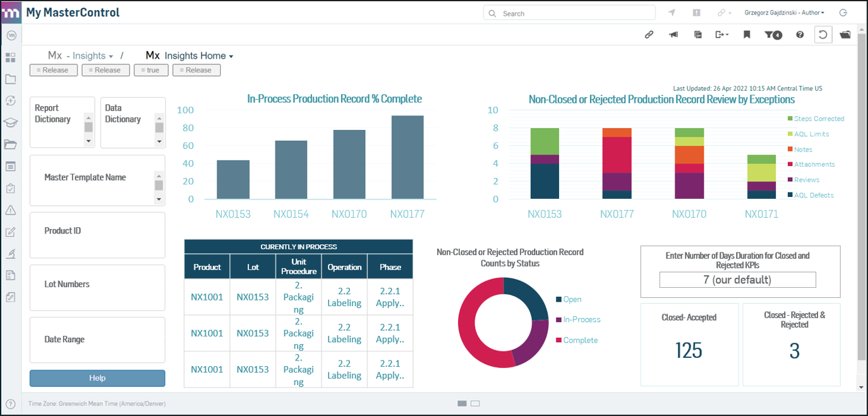Open the export arrow dropdown in toolbar
This screenshot has height=416, width=868.
point(722,35)
